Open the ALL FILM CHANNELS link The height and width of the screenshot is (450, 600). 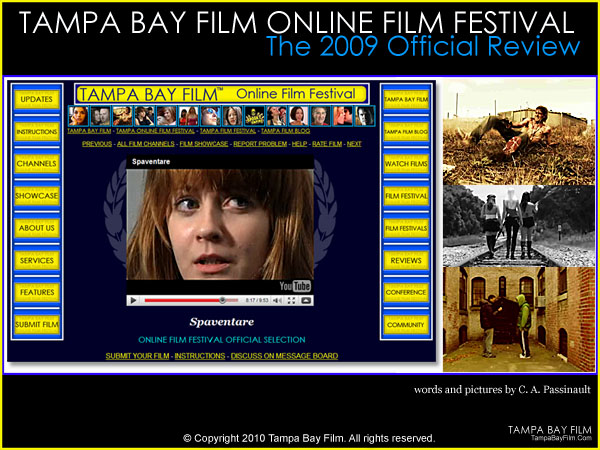coord(146,144)
